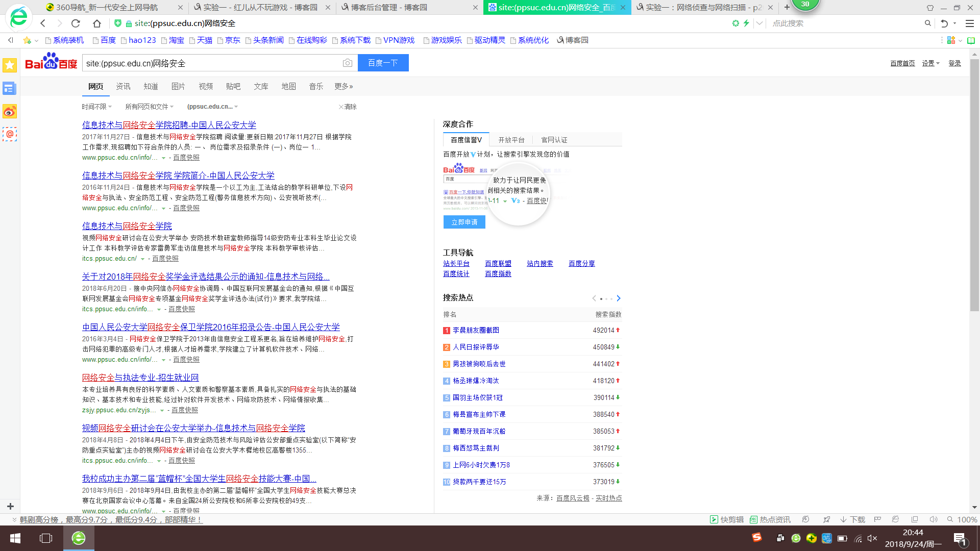
Task: Click the browser reload page icon
Action: (76, 23)
